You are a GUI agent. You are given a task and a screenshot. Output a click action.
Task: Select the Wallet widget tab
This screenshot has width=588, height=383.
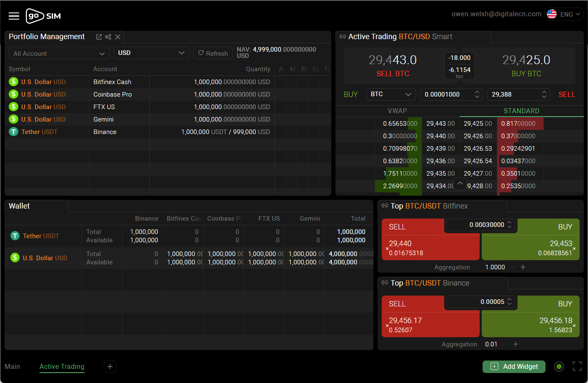tap(20, 206)
